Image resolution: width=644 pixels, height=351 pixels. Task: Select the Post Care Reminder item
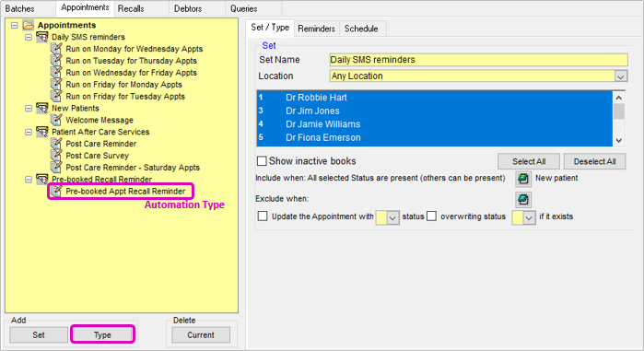[101, 144]
